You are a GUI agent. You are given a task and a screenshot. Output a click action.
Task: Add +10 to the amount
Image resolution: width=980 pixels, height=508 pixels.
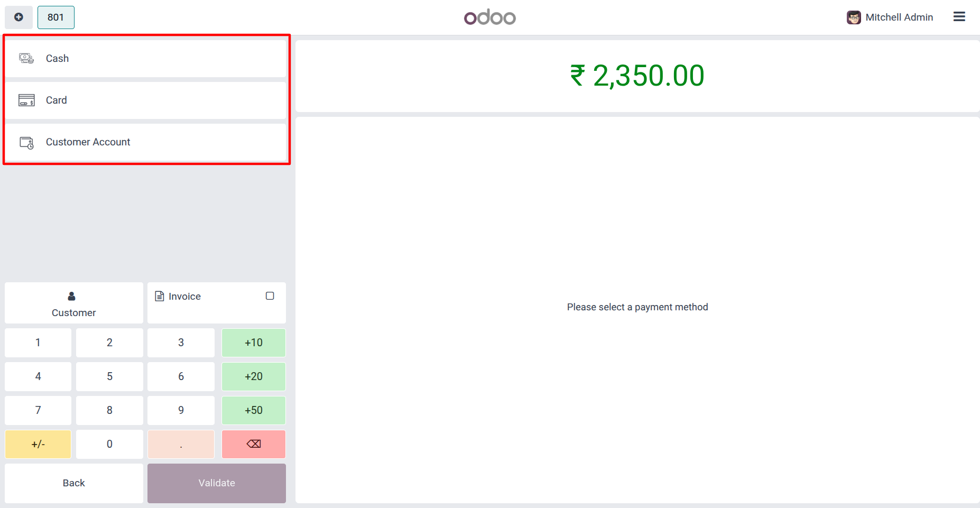pos(254,343)
